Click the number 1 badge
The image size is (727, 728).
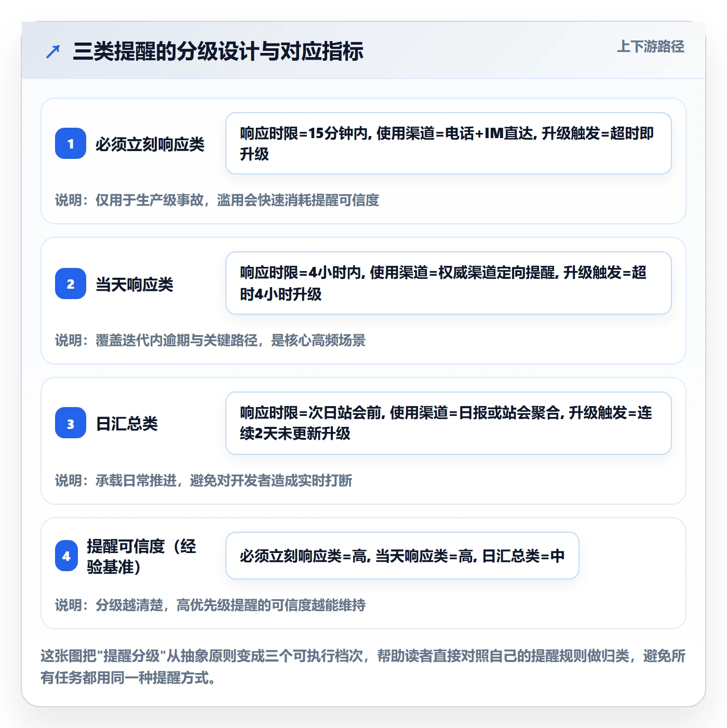[71, 143]
